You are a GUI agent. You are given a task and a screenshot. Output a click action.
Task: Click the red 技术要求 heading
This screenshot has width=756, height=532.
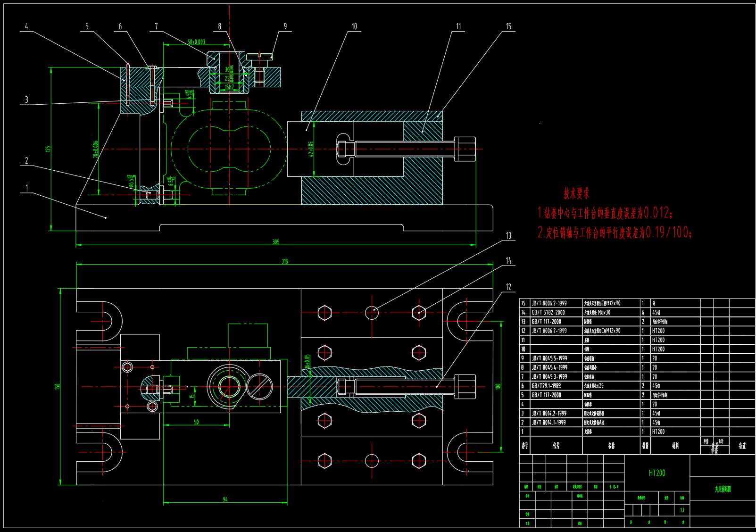tap(576, 193)
